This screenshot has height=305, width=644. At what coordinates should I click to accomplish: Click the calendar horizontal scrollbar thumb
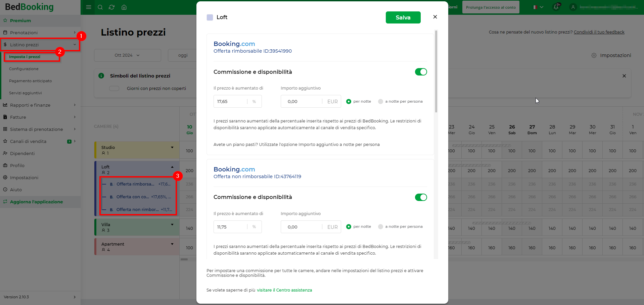[x=184, y=259]
